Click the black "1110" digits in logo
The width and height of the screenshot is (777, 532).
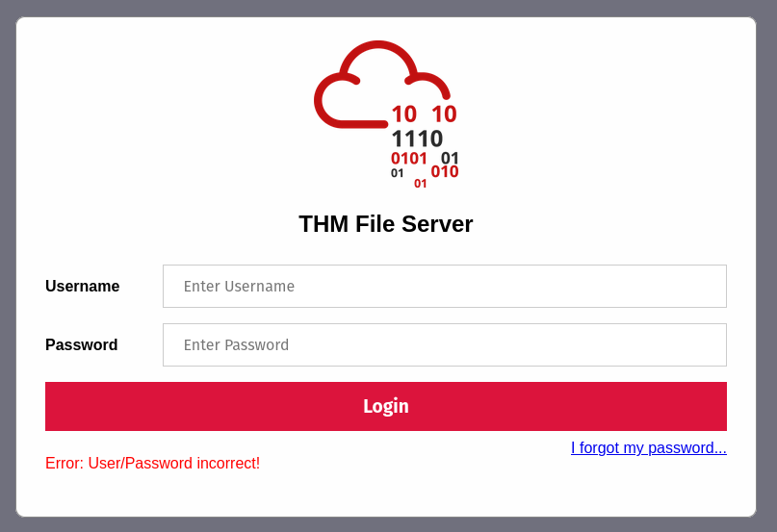click(x=417, y=139)
